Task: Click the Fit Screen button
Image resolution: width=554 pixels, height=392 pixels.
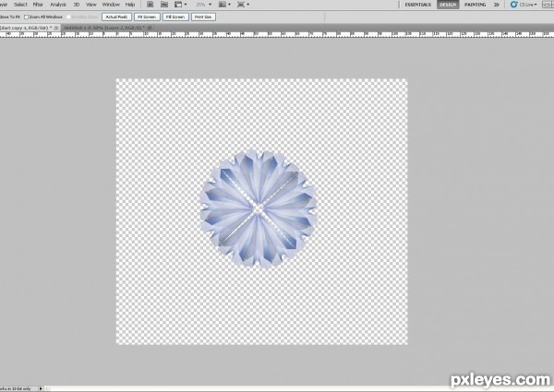Action: pos(147,17)
